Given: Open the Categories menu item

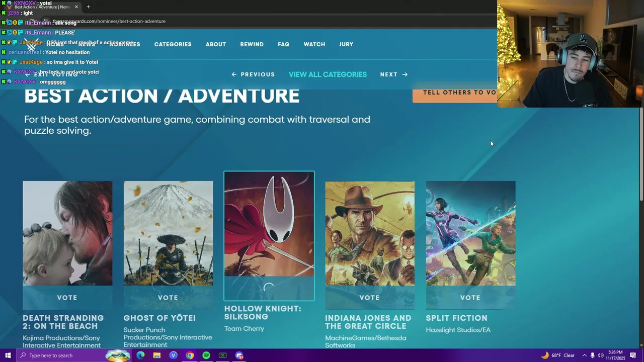Looking at the screenshot, I should (x=173, y=44).
